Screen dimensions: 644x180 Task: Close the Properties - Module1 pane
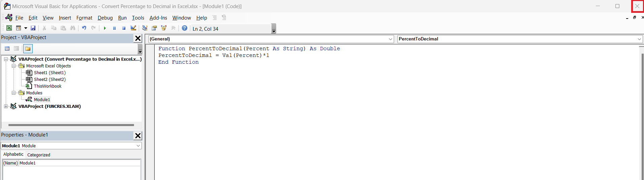138,136
